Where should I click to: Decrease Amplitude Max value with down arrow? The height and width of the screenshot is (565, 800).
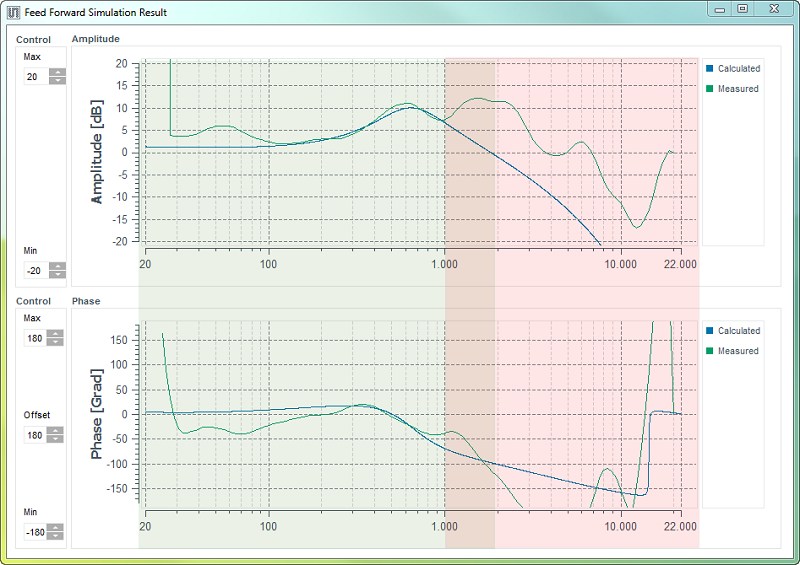pyautogui.click(x=58, y=81)
